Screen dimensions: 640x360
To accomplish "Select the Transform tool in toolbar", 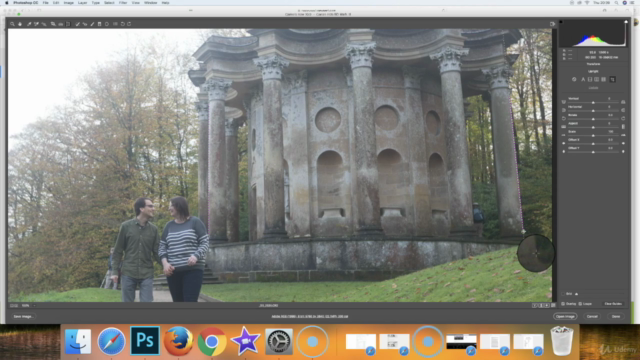I will pos(68,24).
